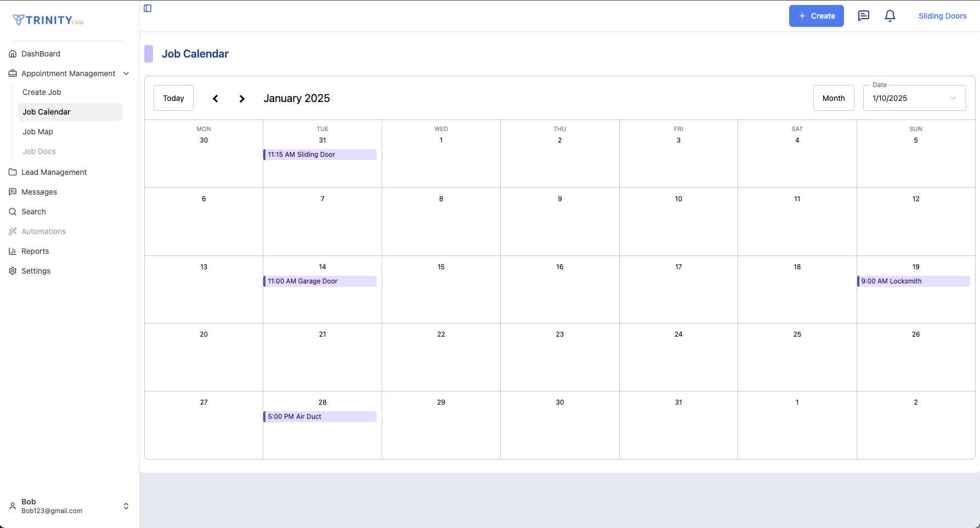Select day 15 in the calendar
Image resolution: width=980 pixels, height=528 pixels.
pos(441,267)
